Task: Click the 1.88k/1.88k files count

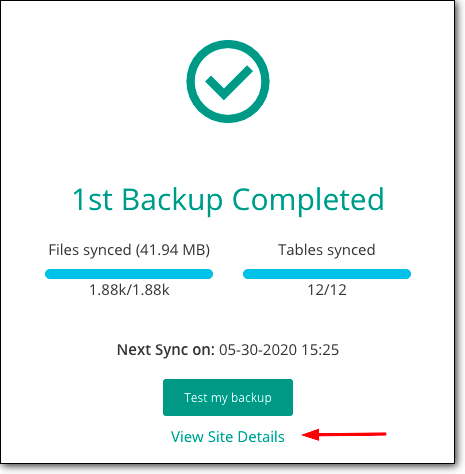Action: [129, 290]
